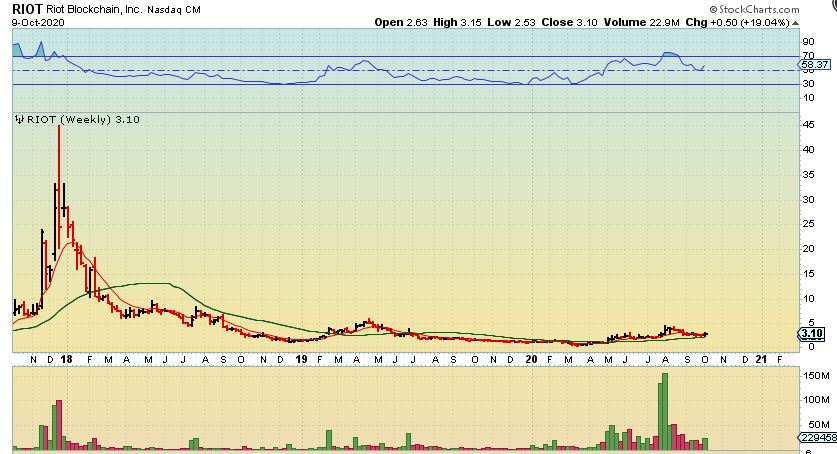
Task: Click the tallest green volume bar near 150M
Action: tap(665, 412)
